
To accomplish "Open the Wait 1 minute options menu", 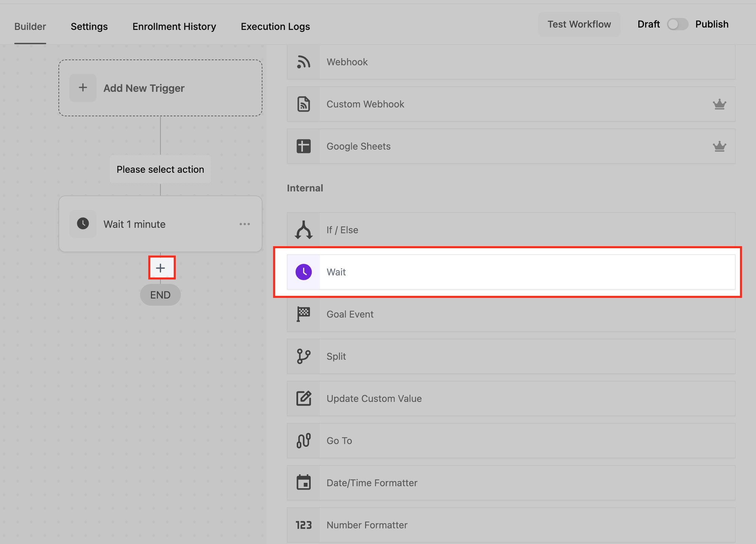I will pos(244,224).
